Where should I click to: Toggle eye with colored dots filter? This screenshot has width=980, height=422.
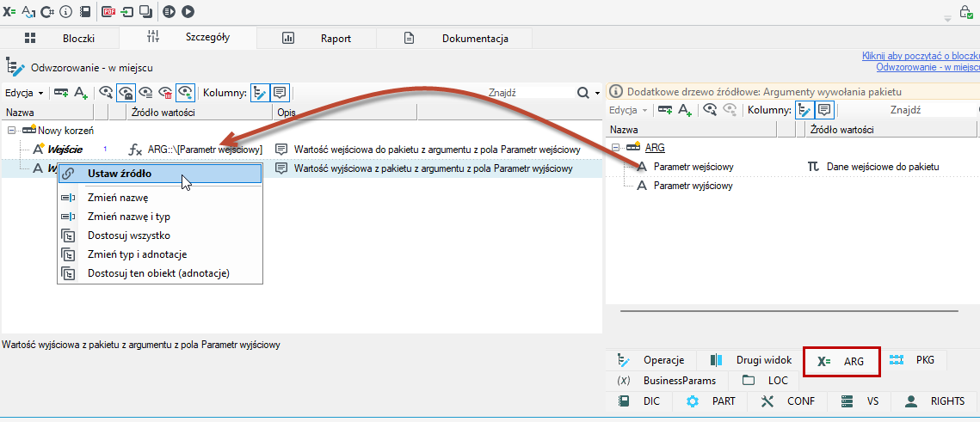(186, 93)
